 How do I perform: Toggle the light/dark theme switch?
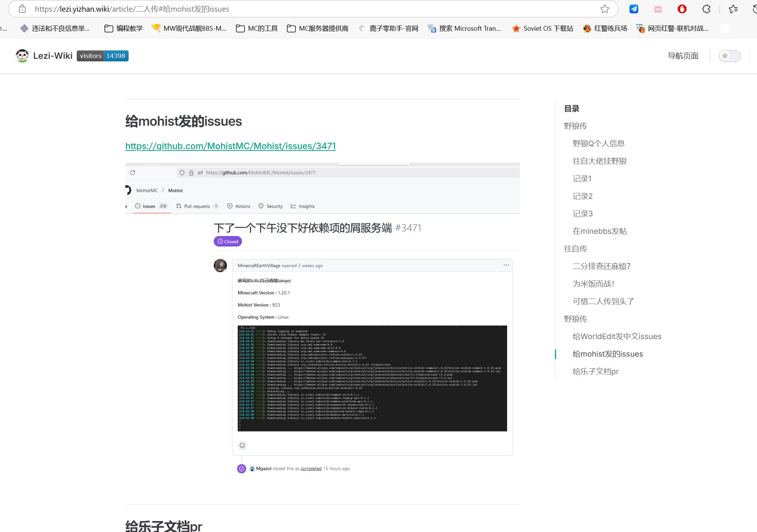[730, 56]
